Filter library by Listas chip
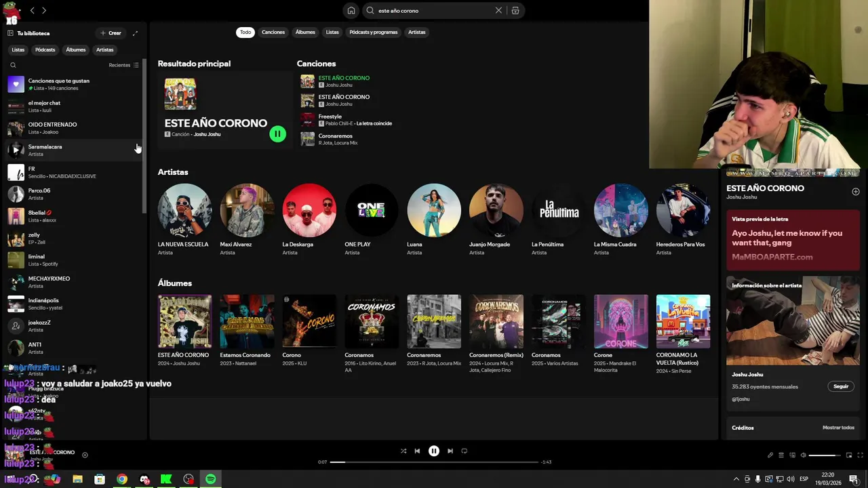 click(18, 49)
